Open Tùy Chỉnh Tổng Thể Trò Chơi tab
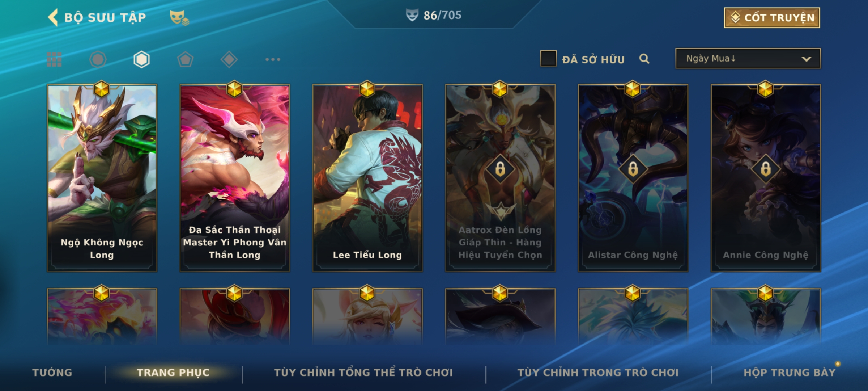The height and width of the screenshot is (391, 868). pos(363,373)
